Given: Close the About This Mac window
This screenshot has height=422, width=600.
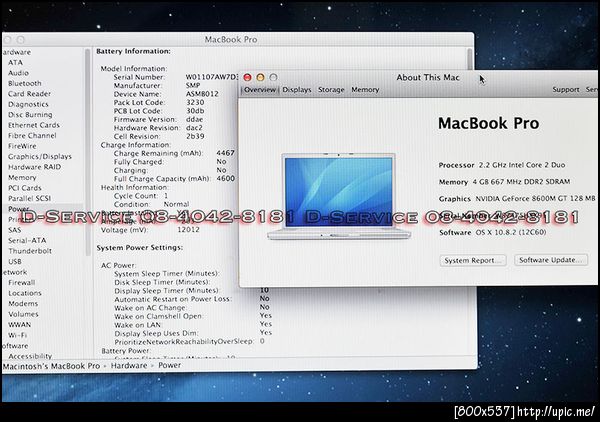Looking at the screenshot, I should (x=248, y=78).
